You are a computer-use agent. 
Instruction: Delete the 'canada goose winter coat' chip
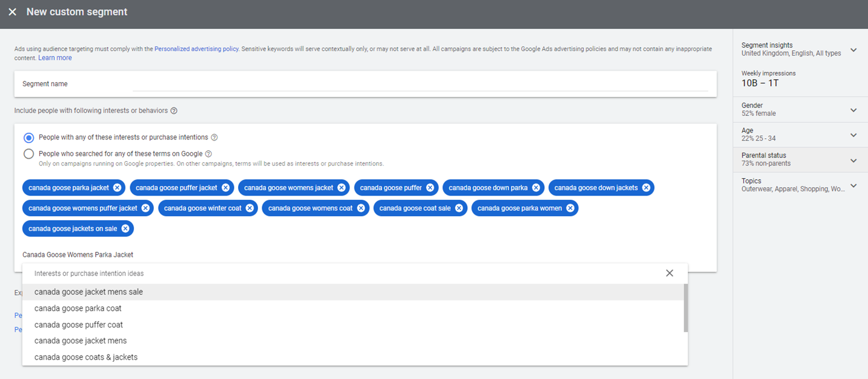click(250, 208)
